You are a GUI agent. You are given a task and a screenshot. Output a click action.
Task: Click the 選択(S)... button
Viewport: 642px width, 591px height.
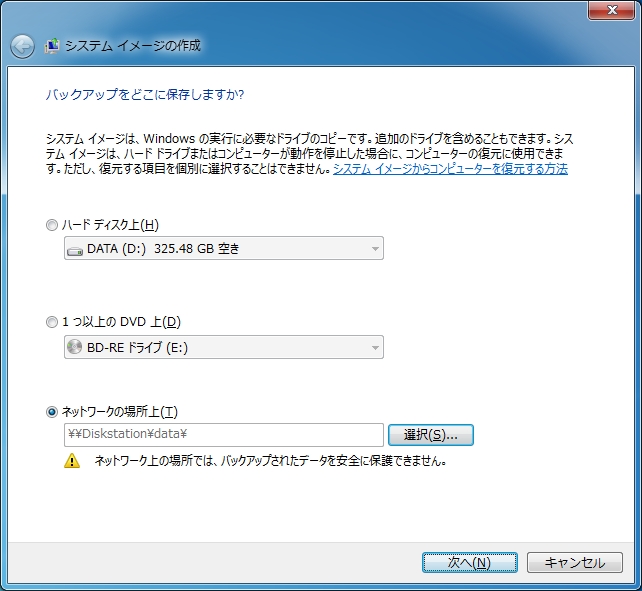tap(431, 435)
